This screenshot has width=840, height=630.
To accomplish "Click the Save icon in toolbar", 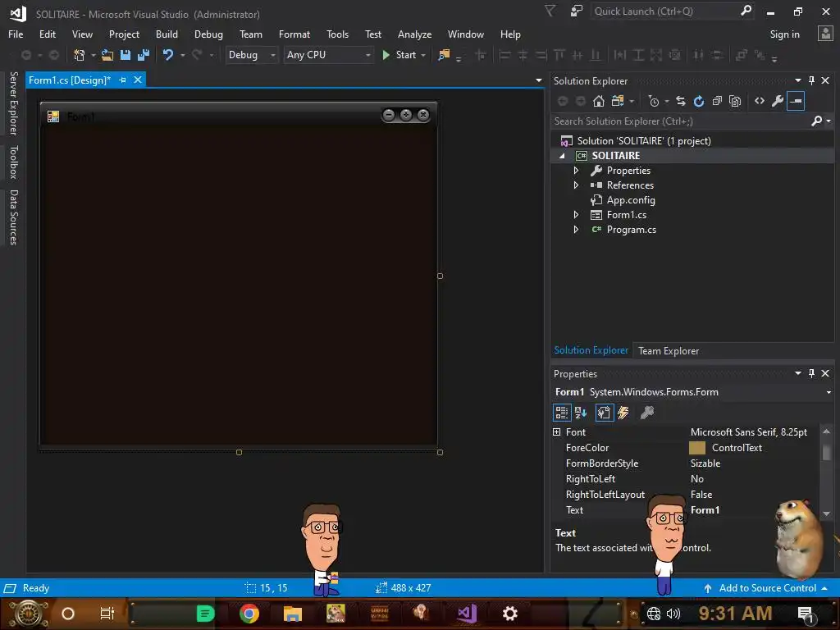I will (126, 55).
